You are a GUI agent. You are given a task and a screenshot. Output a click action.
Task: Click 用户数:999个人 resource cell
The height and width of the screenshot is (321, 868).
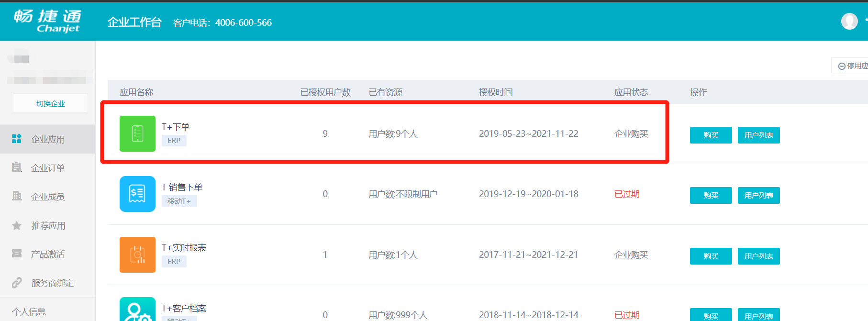point(398,315)
